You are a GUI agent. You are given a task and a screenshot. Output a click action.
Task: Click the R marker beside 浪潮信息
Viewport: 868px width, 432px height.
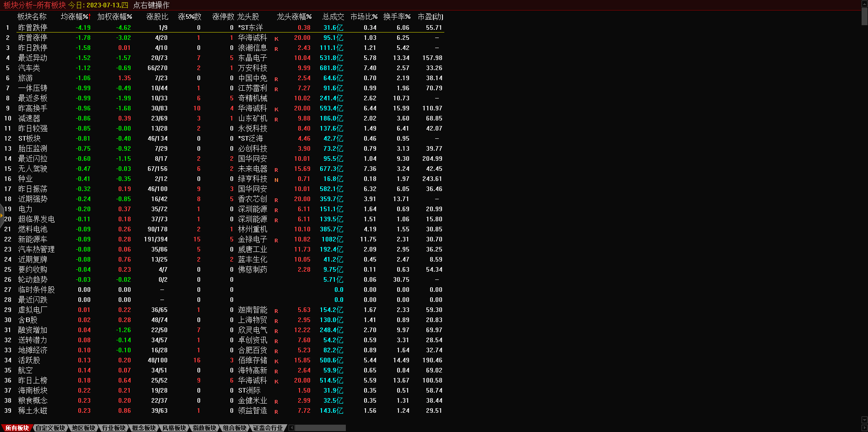point(276,49)
